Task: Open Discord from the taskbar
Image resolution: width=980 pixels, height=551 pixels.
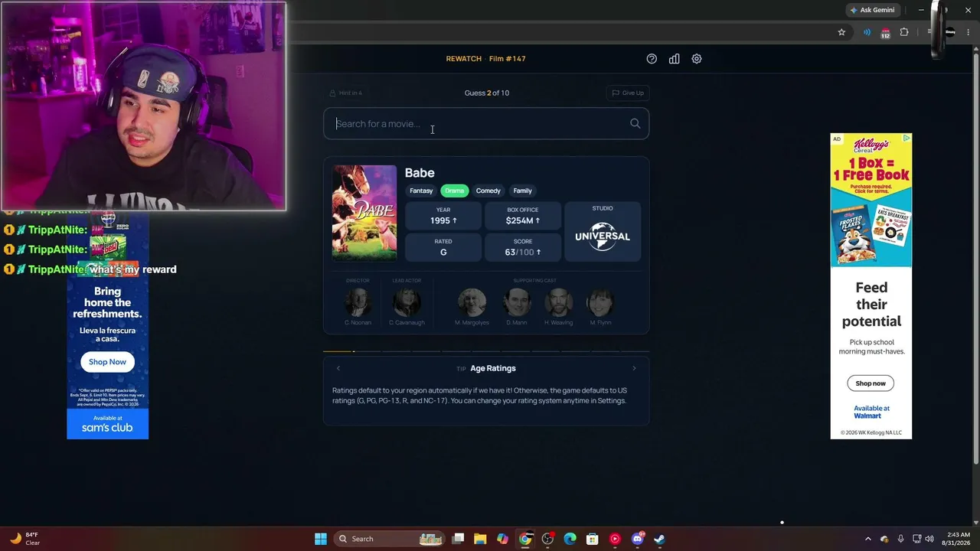Action: (637, 539)
